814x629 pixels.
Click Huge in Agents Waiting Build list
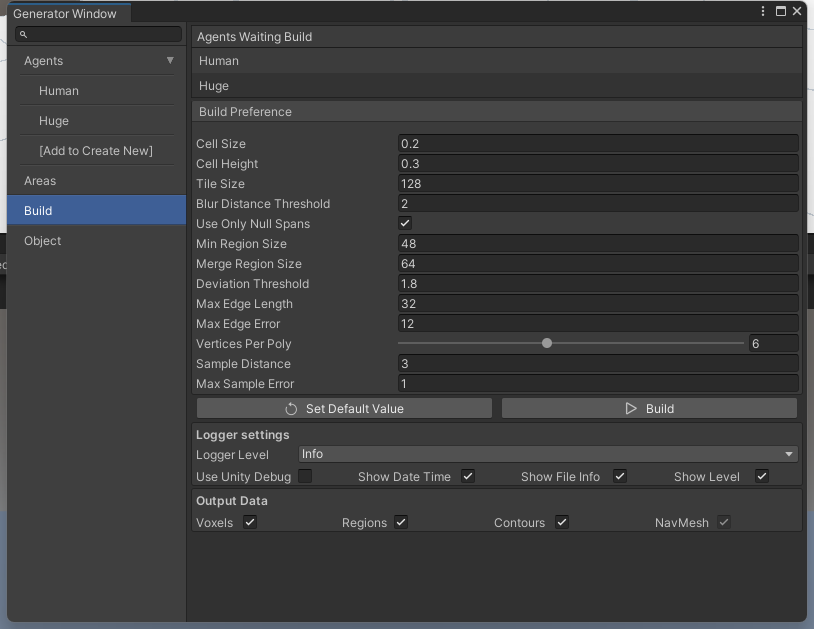tap(497, 86)
